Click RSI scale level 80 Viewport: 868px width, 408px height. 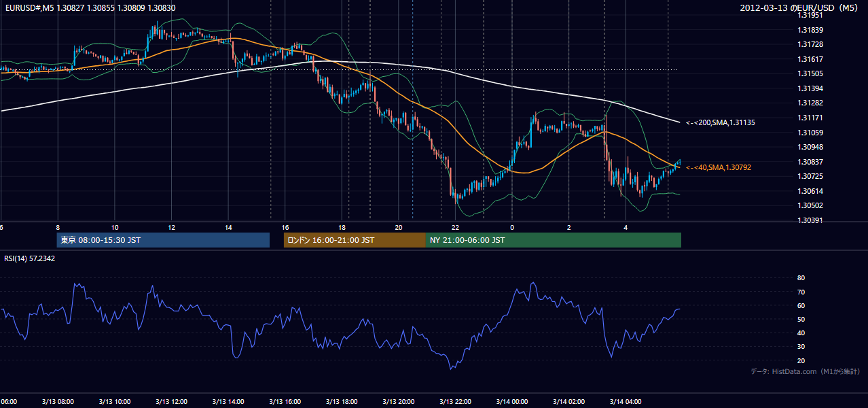pos(801,278)
